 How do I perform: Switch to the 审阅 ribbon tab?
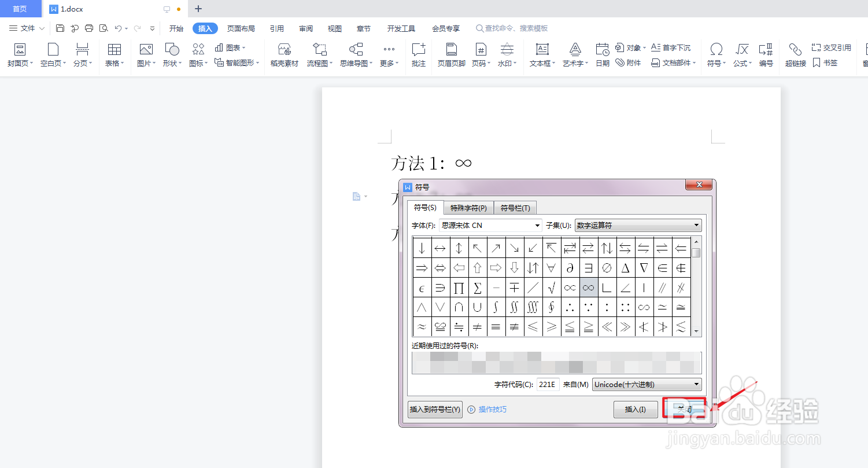(306, 28)
